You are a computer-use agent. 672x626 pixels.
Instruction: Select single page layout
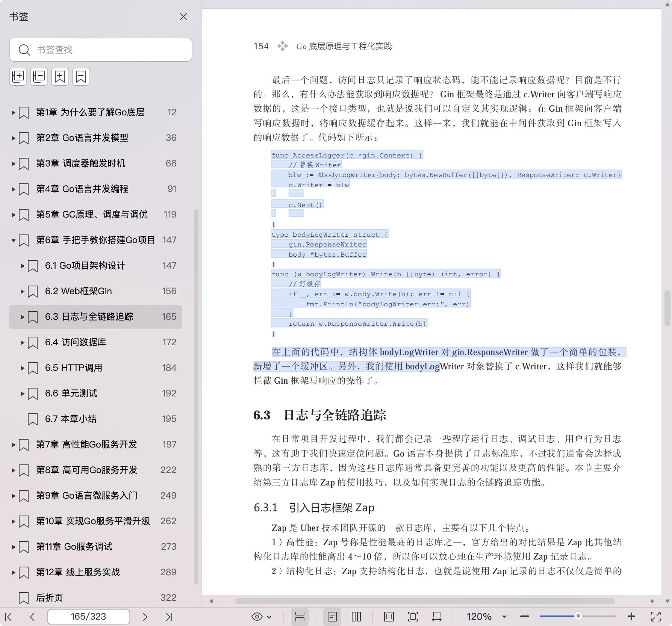coord(332,617)
